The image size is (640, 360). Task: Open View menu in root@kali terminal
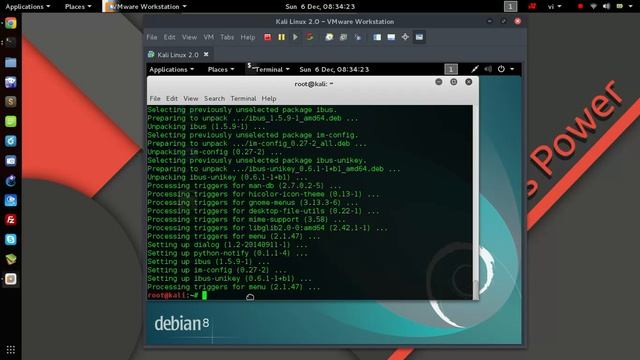click(191, 98)
